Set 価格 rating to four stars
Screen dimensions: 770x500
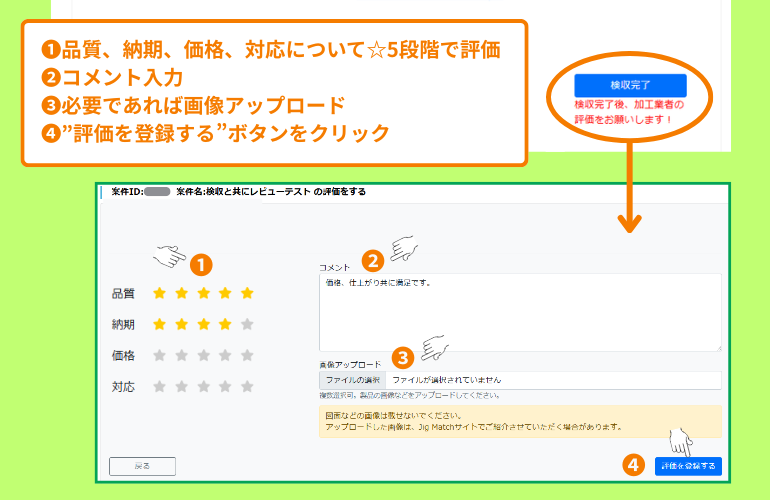[x=225, y=355]
